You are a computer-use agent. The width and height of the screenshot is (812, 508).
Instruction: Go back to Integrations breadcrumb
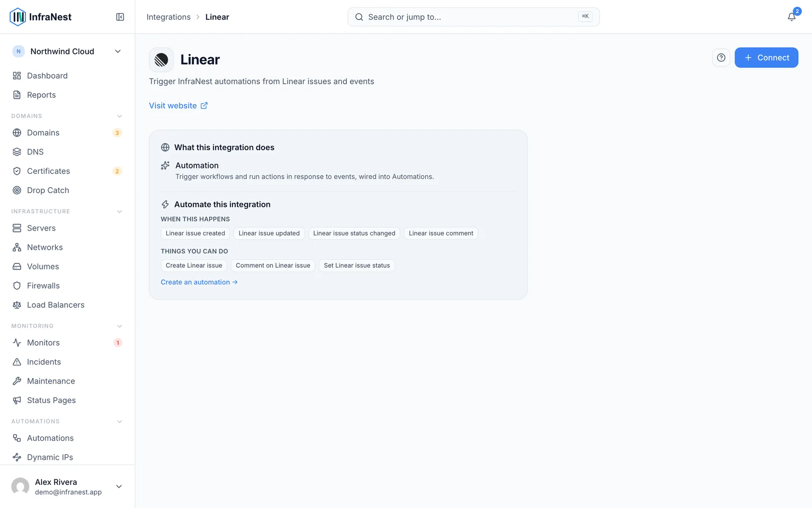[168, 17]
